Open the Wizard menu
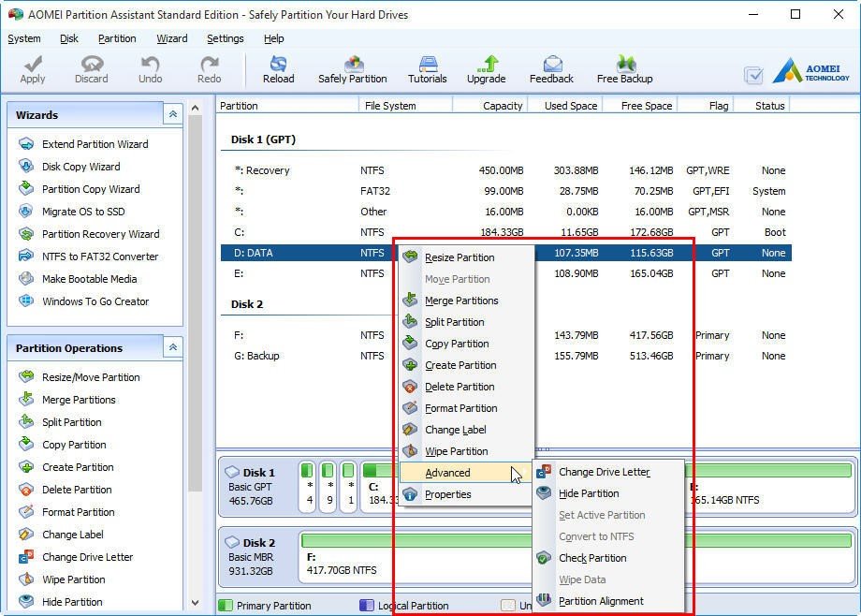Screen dimensions: 861x616 [x=171, y=38]
